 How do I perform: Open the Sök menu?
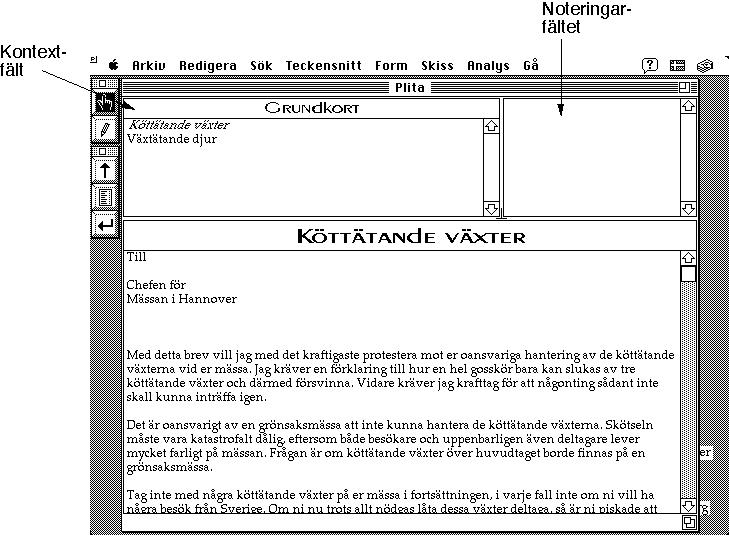coord(261,66)
